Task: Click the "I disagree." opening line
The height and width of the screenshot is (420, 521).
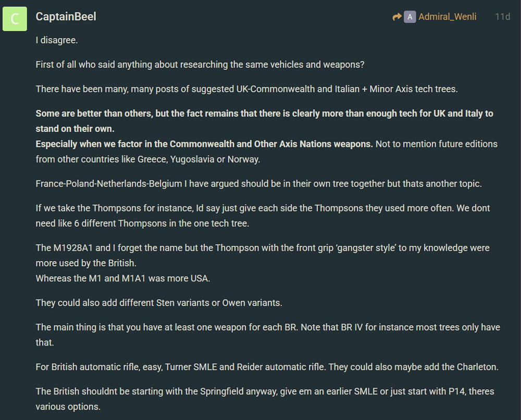Action: tap(57, 40)
